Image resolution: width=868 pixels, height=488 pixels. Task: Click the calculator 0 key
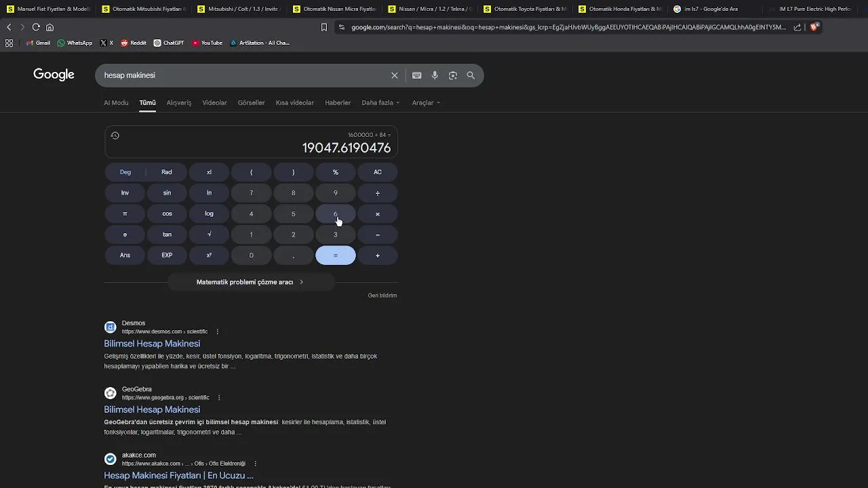point(251,256)
